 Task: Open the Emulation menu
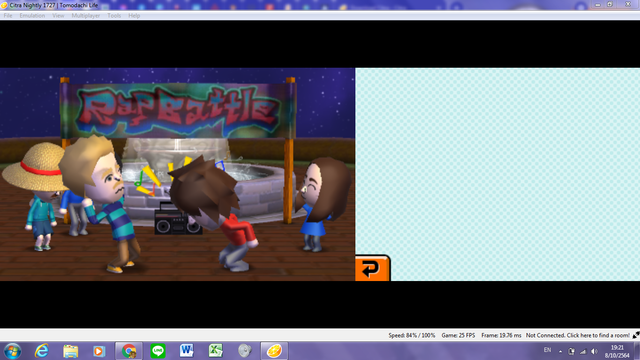(32, 16)
